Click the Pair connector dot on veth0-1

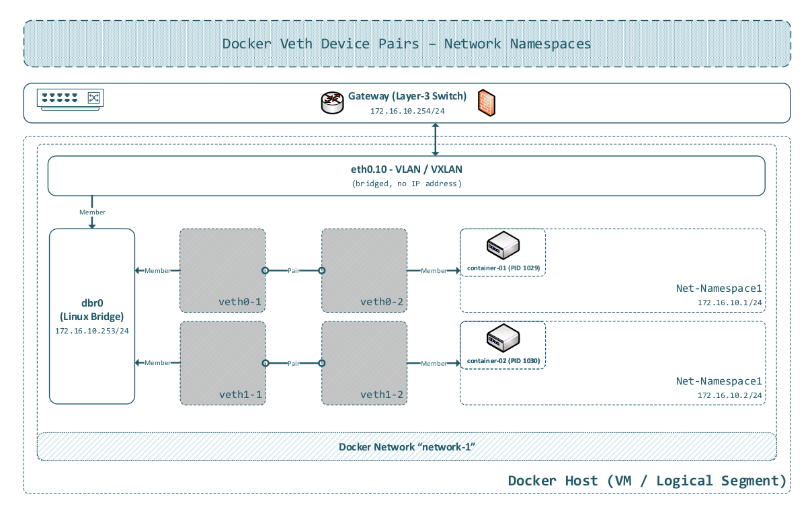tap(266, 271)
